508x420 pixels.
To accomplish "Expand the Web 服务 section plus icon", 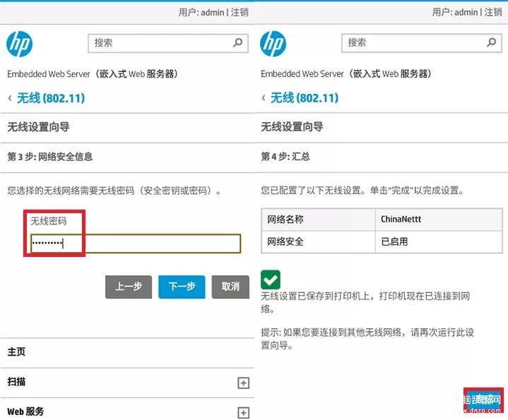I will (243, 413).
